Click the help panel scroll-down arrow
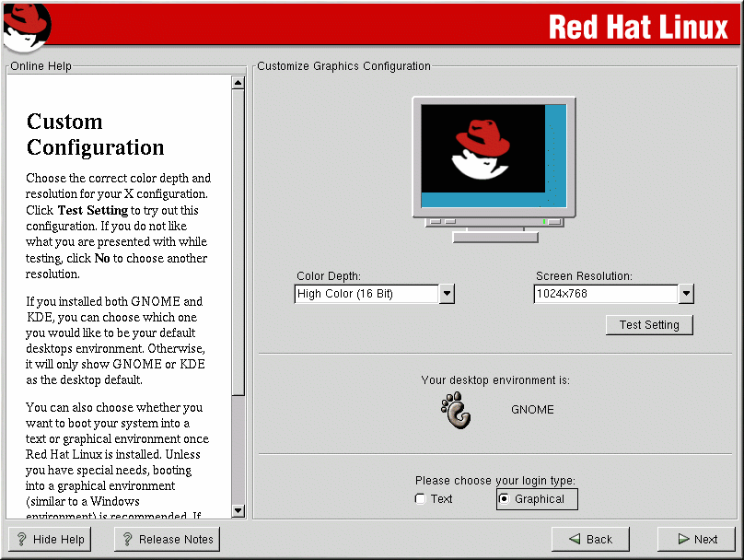This screenshot has width=744, height=560. (x=238, y=510)
